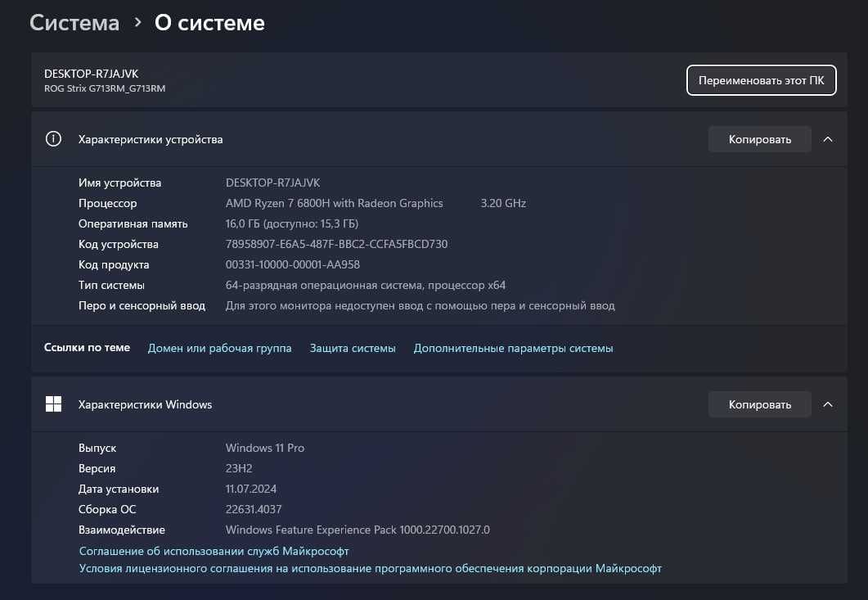Image resolution: width=868 pixels, height=600 pixels.
Task: Collapse the Характеристики устройства section chevron
Action: (x=828, y=139)
